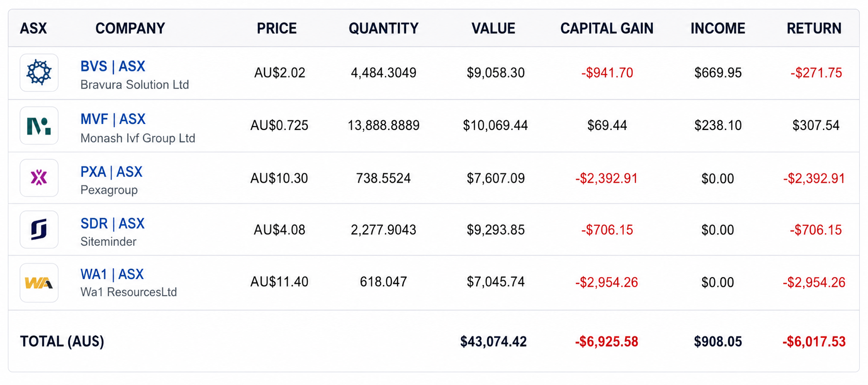Sort by the RETURN column header

814,29
